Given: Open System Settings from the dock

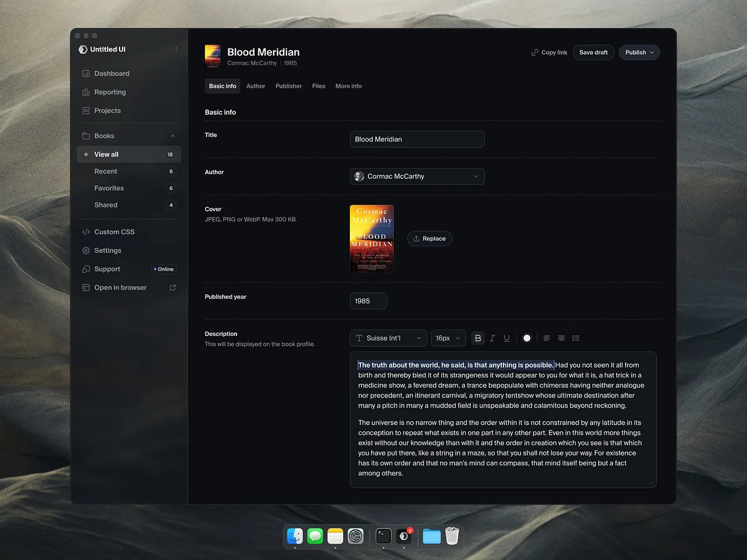Looking at the screenshot, I should 355,536.
